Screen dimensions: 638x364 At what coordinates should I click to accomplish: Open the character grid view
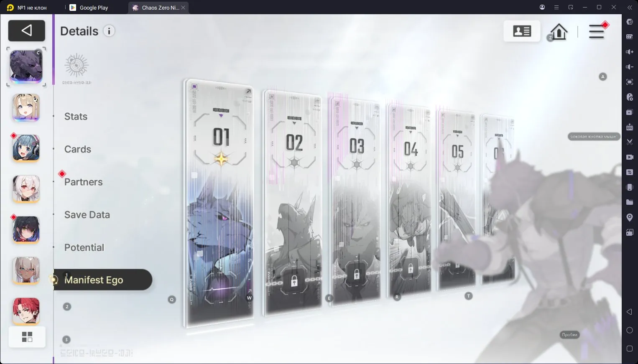[x=27, y=337]
